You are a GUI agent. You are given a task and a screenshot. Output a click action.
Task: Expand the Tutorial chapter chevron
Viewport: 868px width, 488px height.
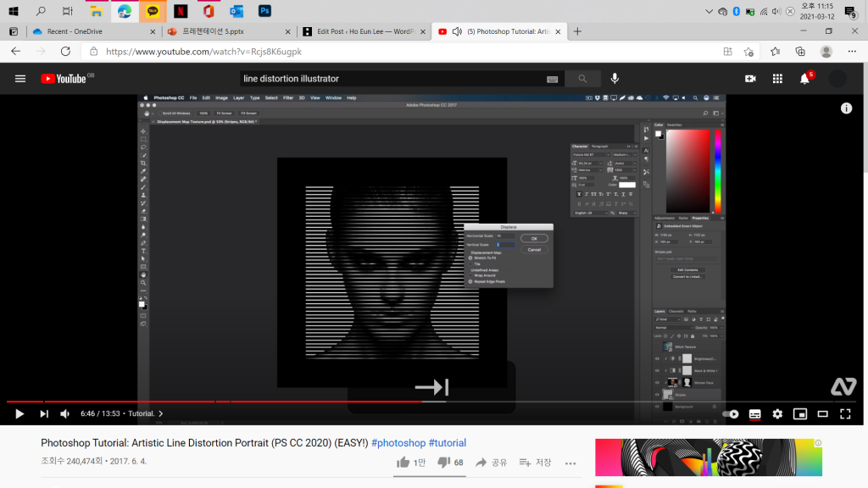click(x=161, y=413)
